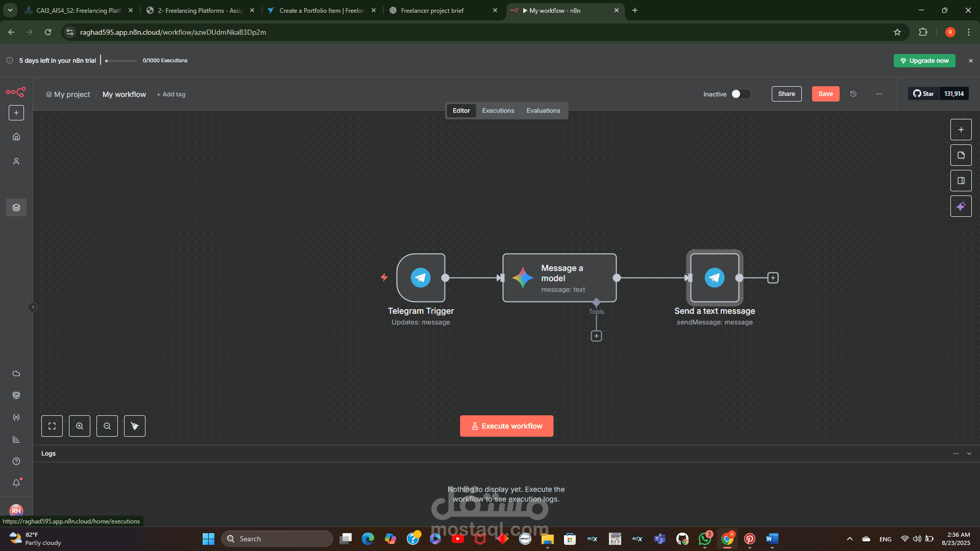
Task: Open the browser Extensions puzzle icon
Action: coord(923,32)
